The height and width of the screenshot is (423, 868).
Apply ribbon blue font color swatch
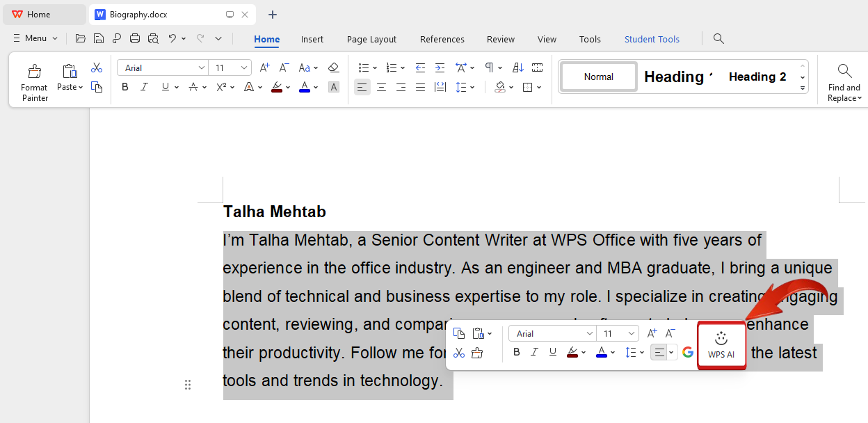[x=304, y=87]
